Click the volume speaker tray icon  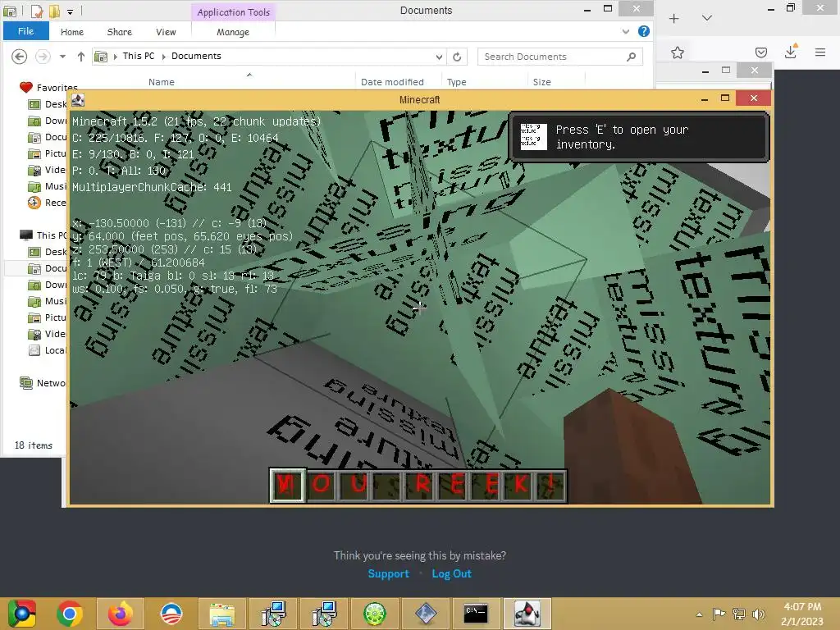758,614
